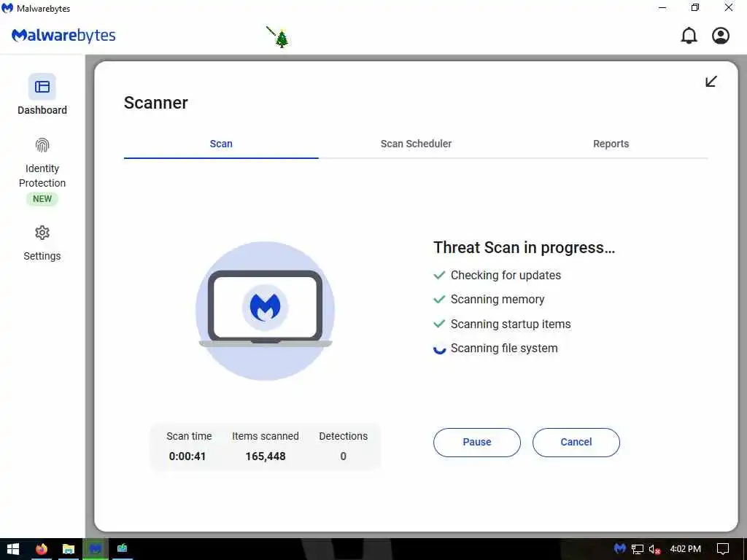Image resolution: width=747 pixels, height=560 pixels.
Task: Click the Items scanned value 165,448
Action: click(266, 456)
